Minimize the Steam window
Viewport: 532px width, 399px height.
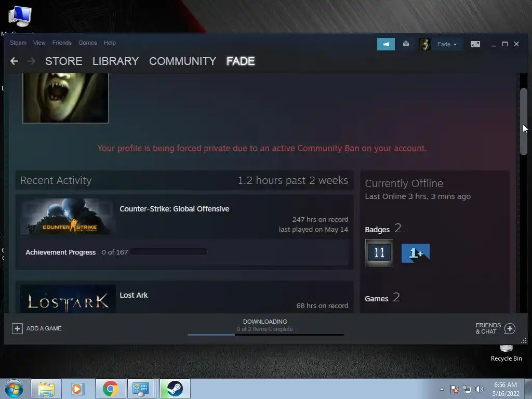click(x=494, y=44)
